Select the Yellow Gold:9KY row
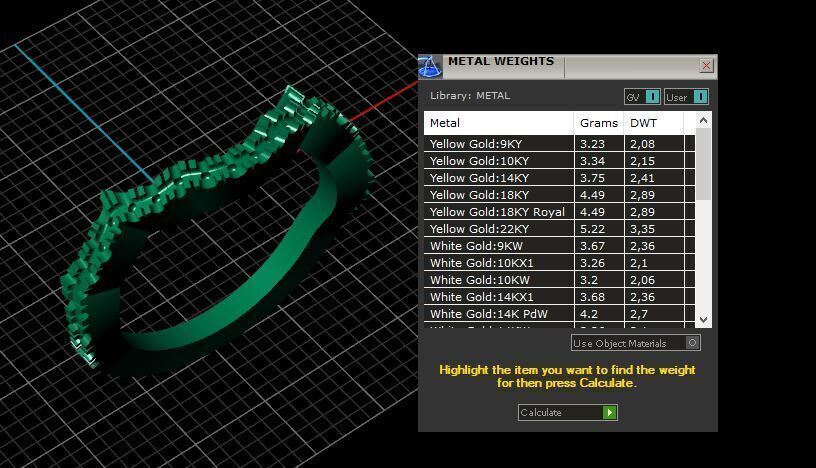 559,144
